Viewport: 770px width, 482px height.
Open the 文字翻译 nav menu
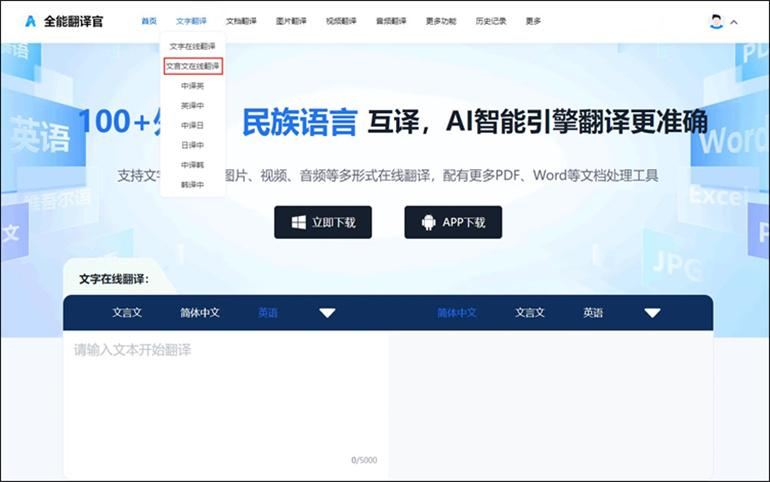[192, 21]
